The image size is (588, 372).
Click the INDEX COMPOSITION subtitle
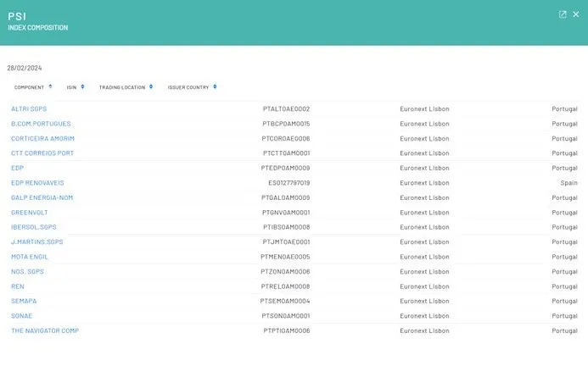tap(38, 28)
